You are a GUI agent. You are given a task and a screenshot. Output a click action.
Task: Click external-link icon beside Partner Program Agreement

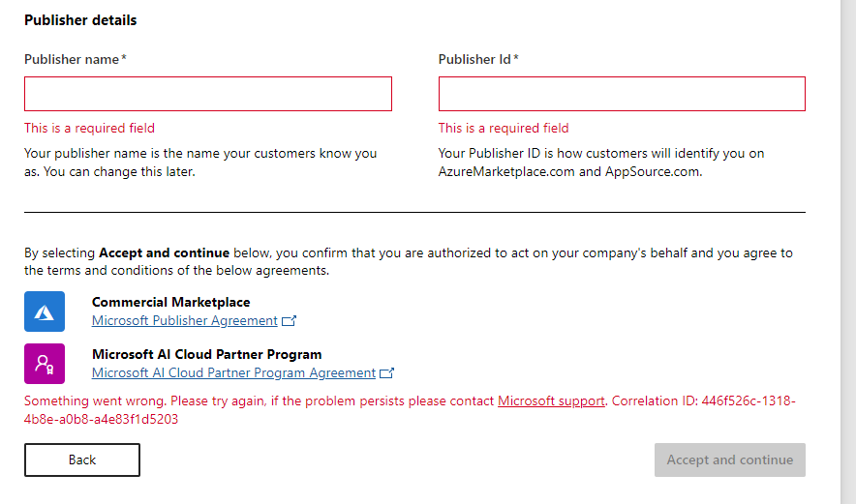pyautogui.click(x=386, y=373)
